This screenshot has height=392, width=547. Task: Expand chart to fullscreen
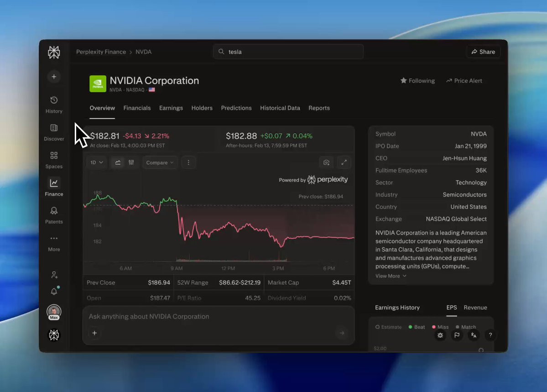[x=344, y=162]
